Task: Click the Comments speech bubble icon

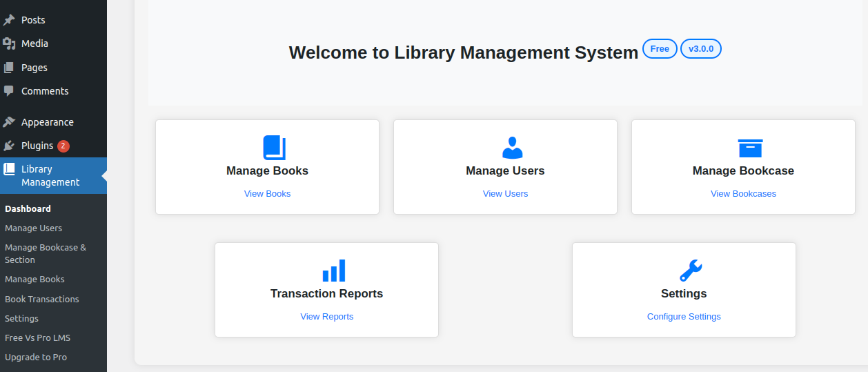Action: coord(9,91)
